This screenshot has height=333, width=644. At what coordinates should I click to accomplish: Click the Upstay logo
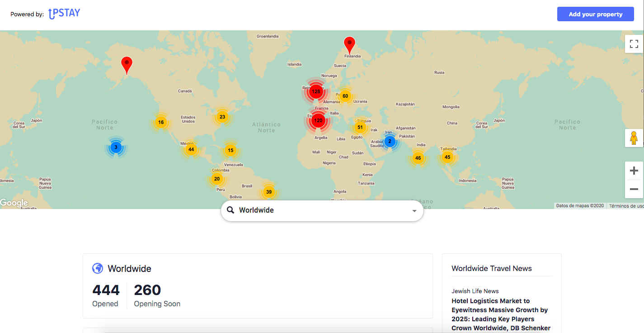(64, 14)
